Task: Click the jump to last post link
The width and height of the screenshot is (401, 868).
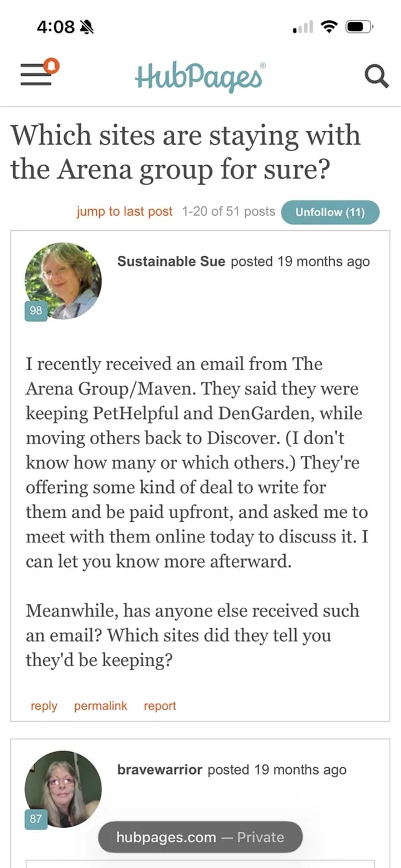Action: point(125,212)
